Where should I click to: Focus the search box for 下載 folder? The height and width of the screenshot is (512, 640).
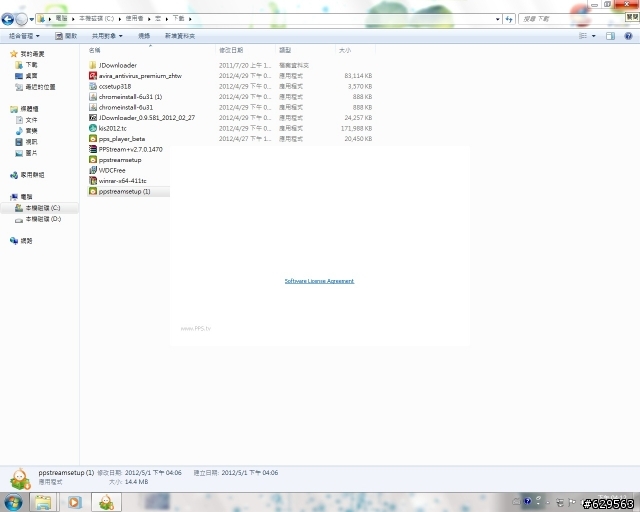[571, 19]
